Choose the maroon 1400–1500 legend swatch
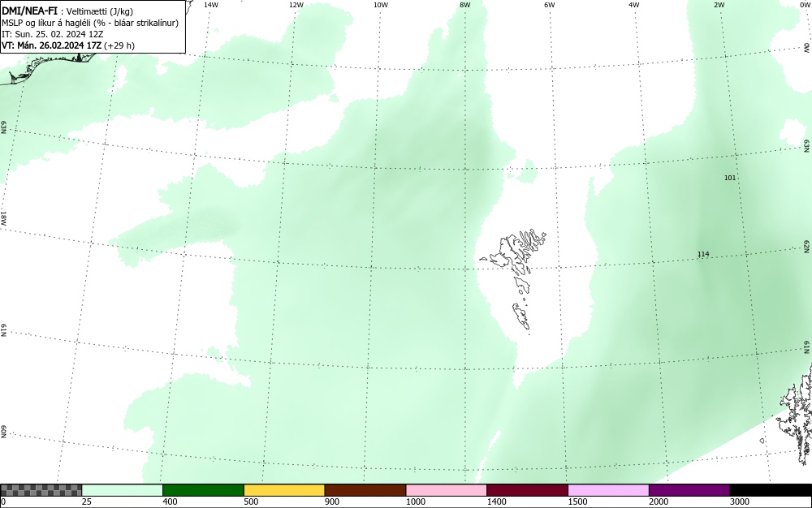 point(527,490)
